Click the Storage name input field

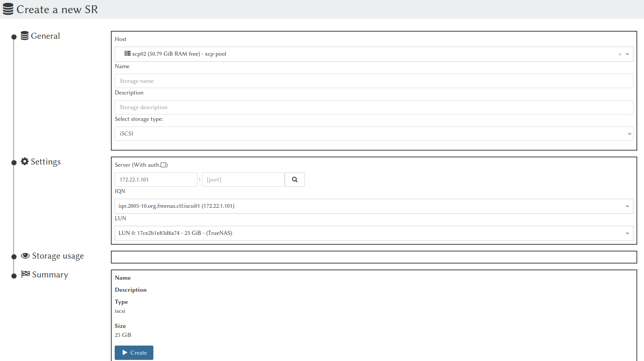(373, 81)
